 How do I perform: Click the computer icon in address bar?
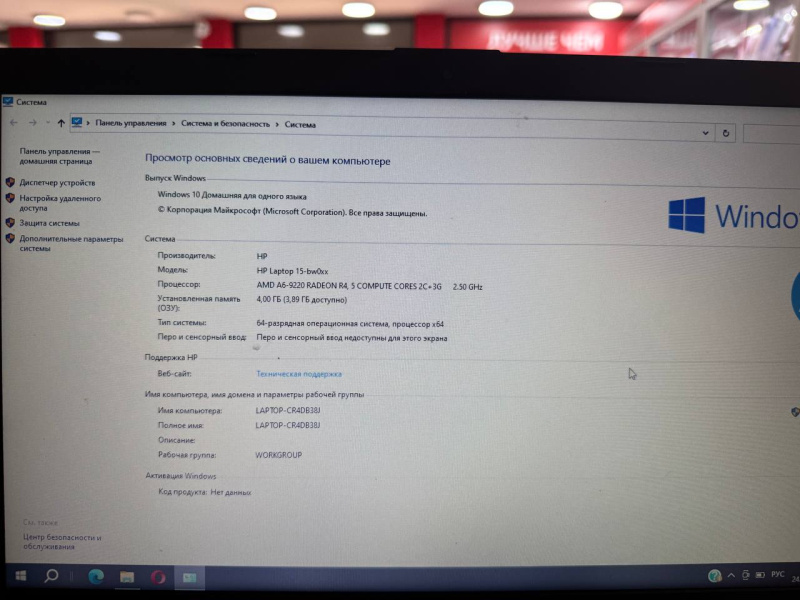click(77, 123)
